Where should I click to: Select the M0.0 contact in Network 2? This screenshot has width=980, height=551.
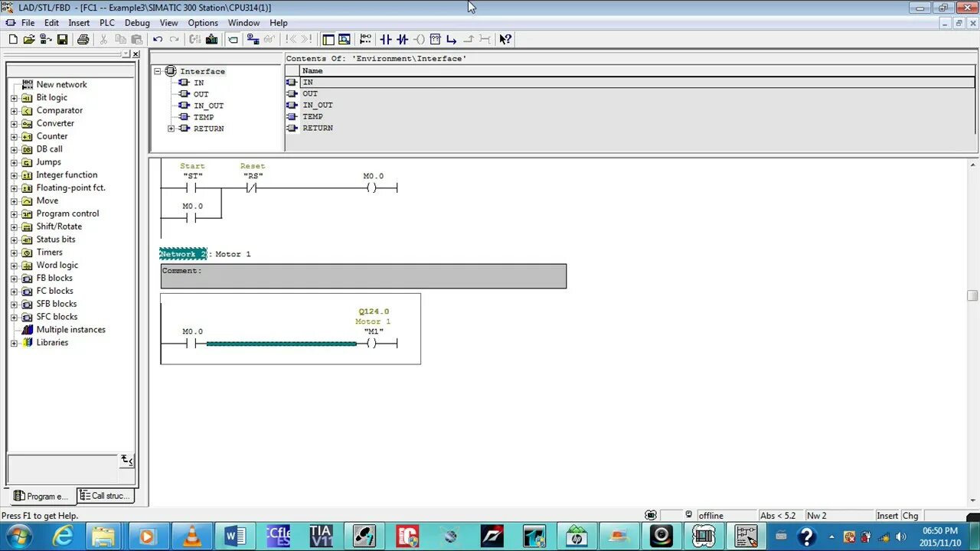coord(192,343)
